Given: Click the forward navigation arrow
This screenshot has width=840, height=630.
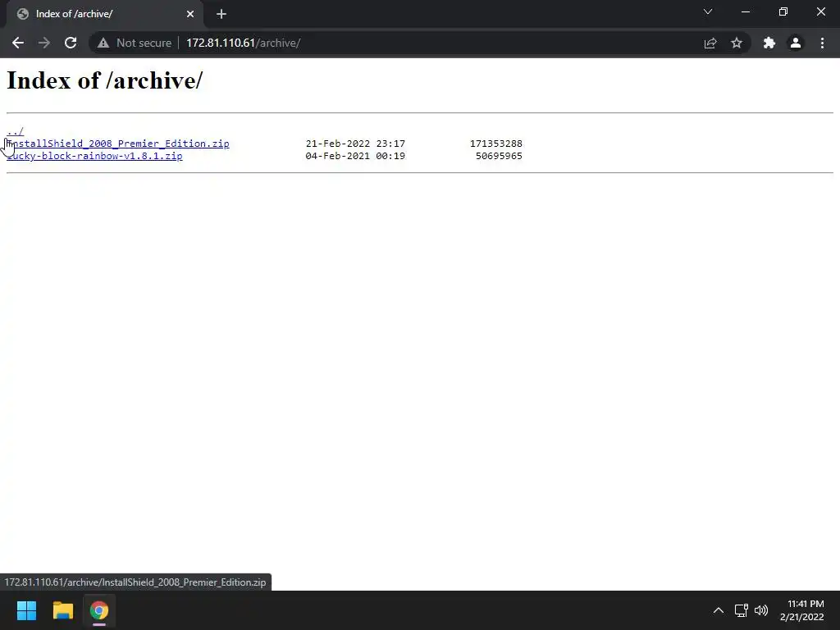Looking at the screenshot, I should tap(44, 43).
